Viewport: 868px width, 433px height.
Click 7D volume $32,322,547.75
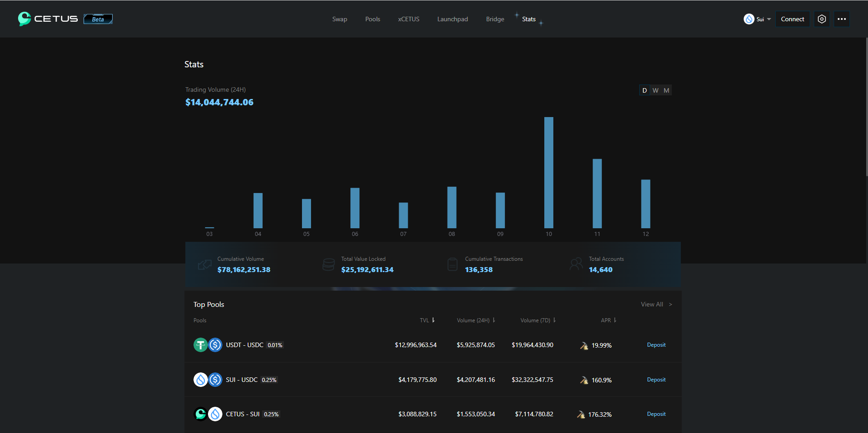click(x=532, y=380)
